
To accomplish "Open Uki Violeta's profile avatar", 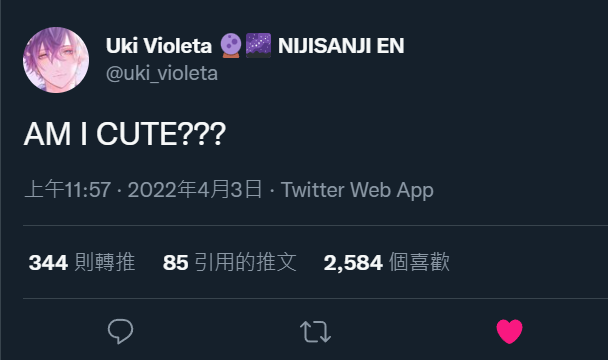I will 56,60.
